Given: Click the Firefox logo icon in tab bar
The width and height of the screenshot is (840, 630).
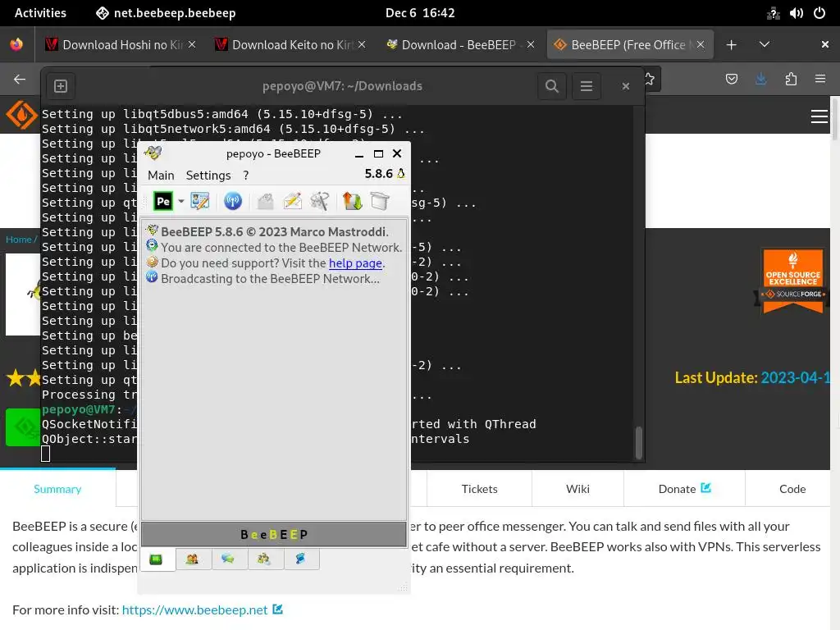Looking at the screenshot, I should [x=16, y=44].
